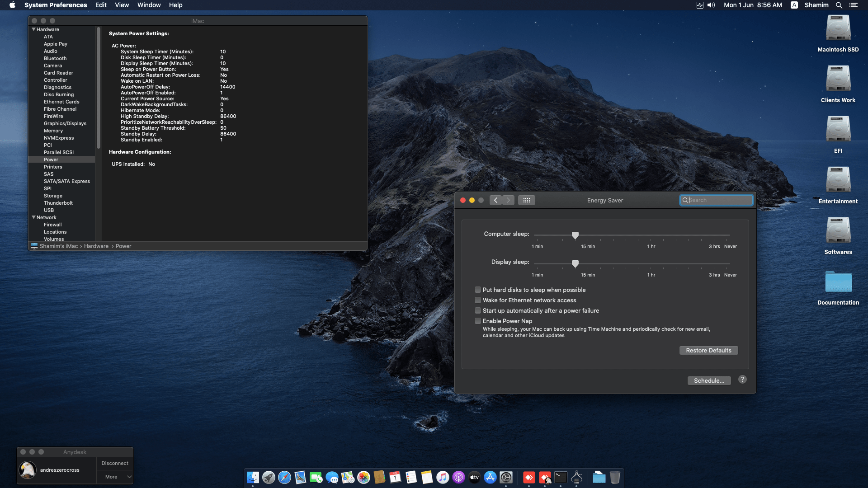
Task: Check Enable Power Nap
Action: coord(478,321)
